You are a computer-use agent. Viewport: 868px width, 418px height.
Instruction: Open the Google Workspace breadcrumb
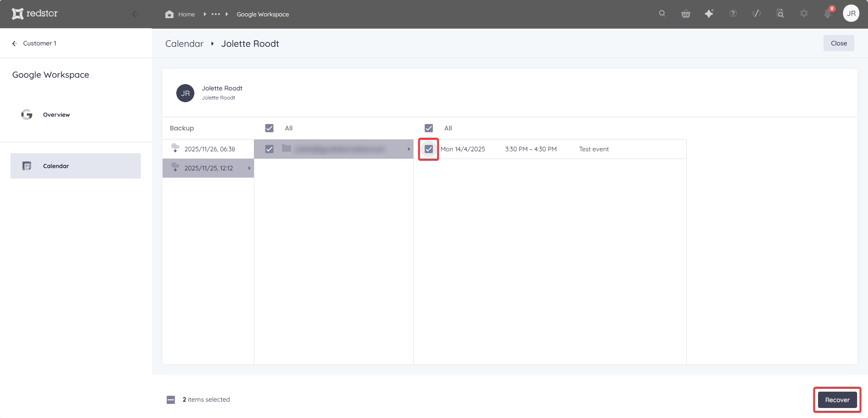coord(263,14)
